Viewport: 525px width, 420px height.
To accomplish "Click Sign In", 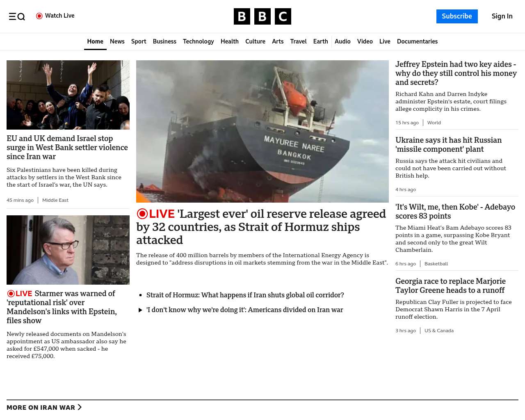I will click(x=502, y=16).
